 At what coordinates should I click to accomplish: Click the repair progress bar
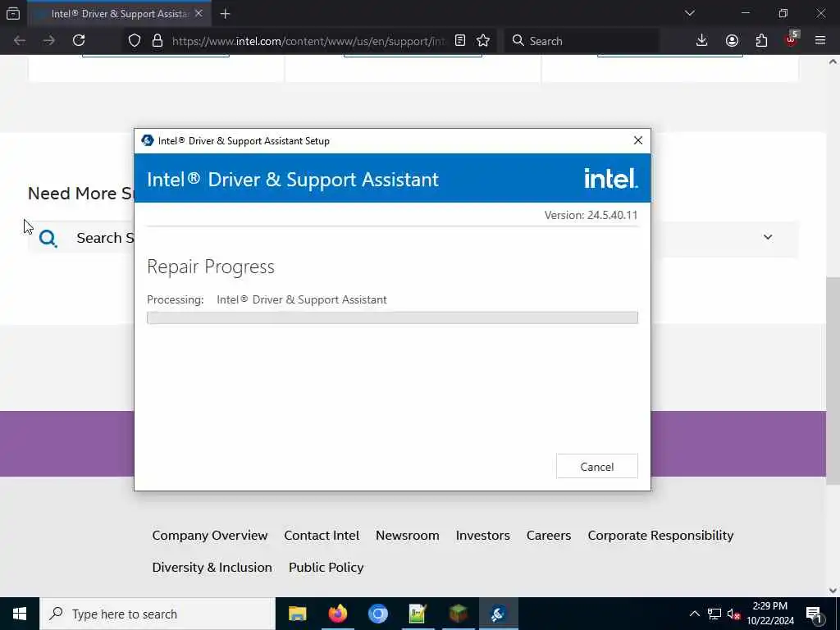392,317
